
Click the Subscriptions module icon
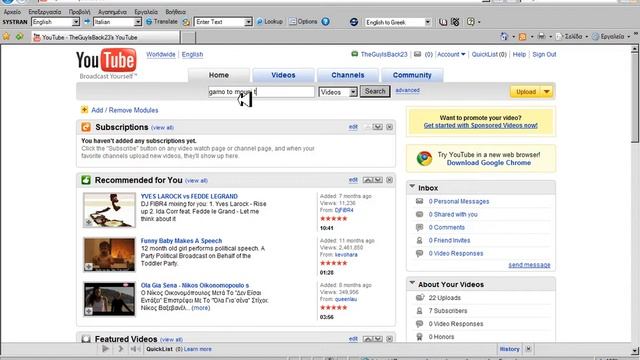[86, 127]
